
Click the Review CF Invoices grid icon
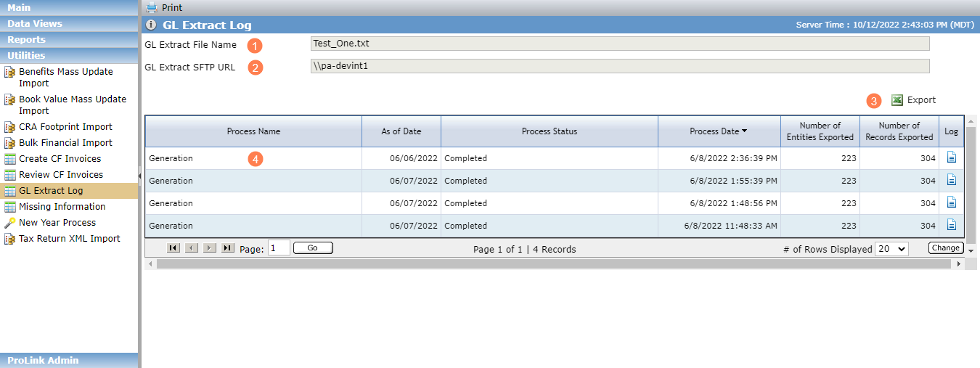click(x=10, y=175)
